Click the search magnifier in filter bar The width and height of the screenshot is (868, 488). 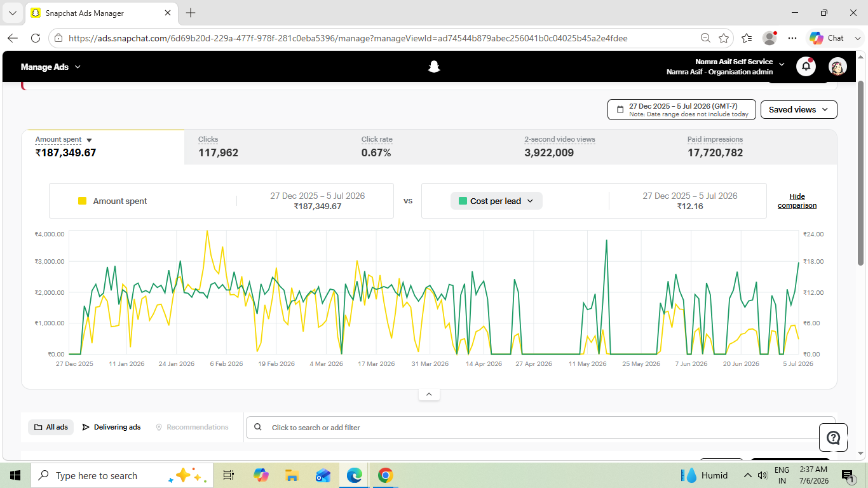tap(258, 428)
